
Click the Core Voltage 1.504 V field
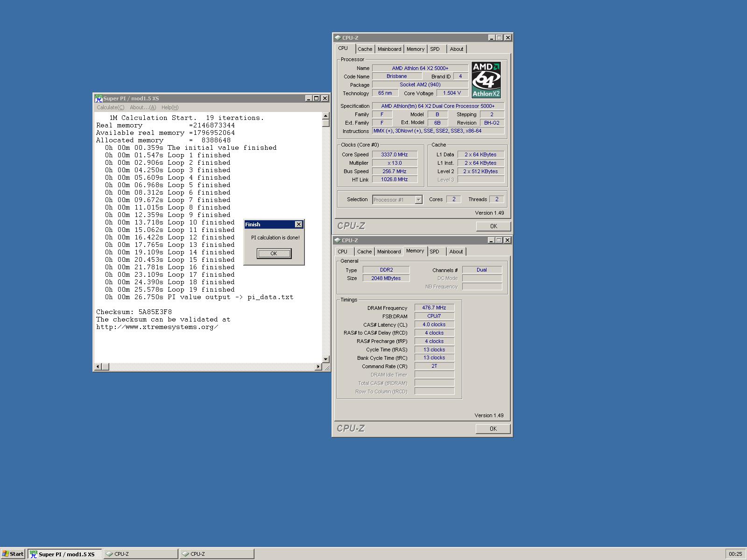(452, 93)
